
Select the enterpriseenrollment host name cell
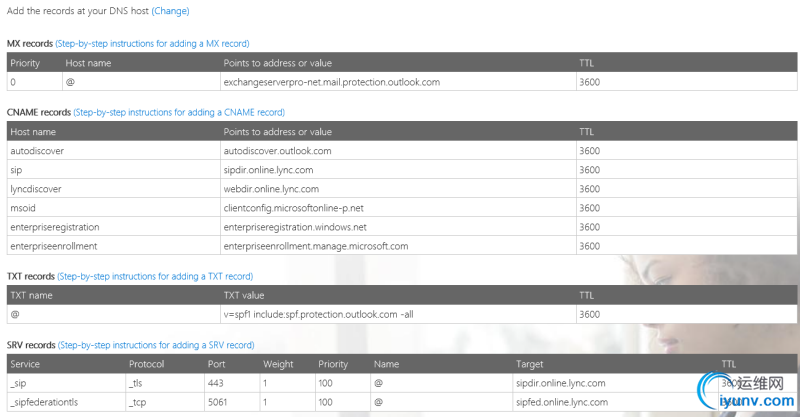(x=54, y=246)
